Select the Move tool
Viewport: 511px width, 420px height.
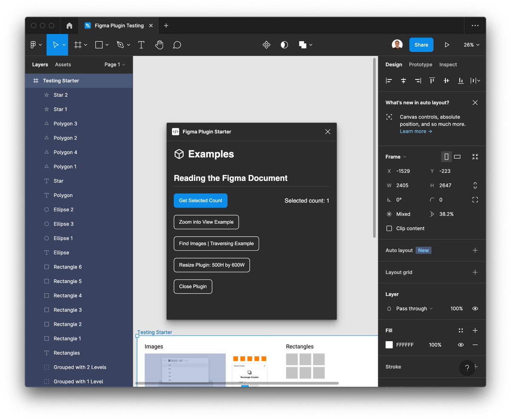55,45
